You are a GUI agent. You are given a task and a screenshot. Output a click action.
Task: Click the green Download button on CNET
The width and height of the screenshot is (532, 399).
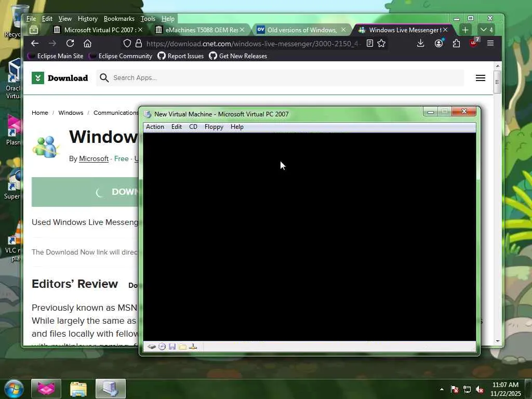click(85, 192)
